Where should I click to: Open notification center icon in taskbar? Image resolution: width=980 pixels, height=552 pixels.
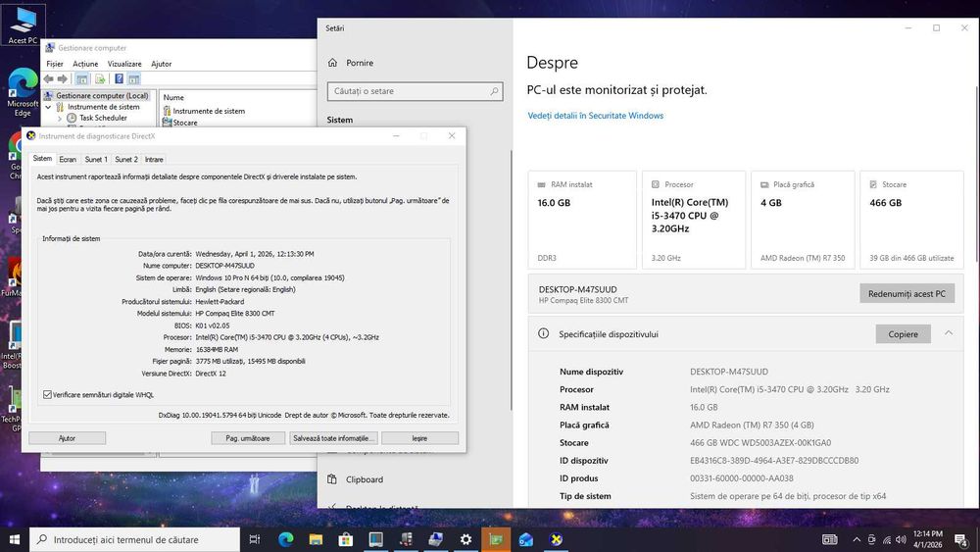click(x=961, y=539)
